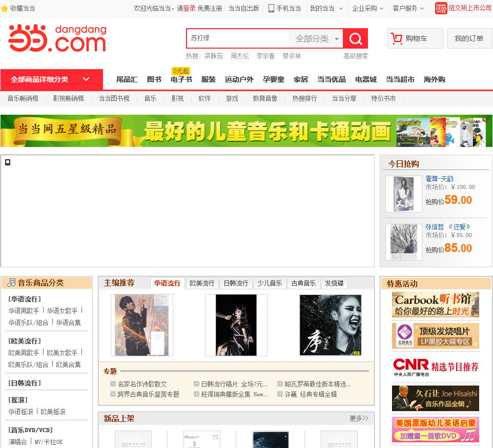Open the Carbook听书馆 promo banner

(x=436, y=305)
